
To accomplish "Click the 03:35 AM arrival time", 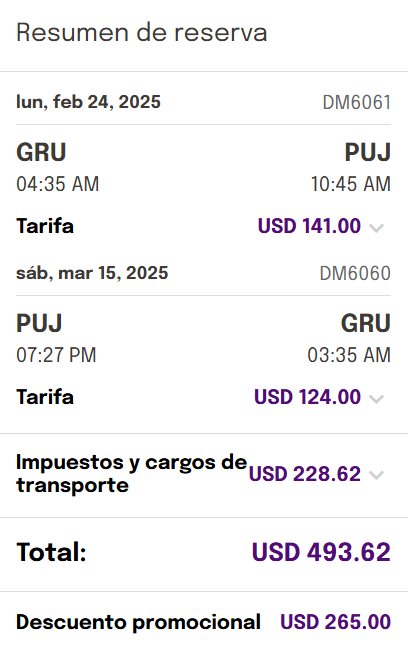I will pyautogui.click(x=349, y=355).
